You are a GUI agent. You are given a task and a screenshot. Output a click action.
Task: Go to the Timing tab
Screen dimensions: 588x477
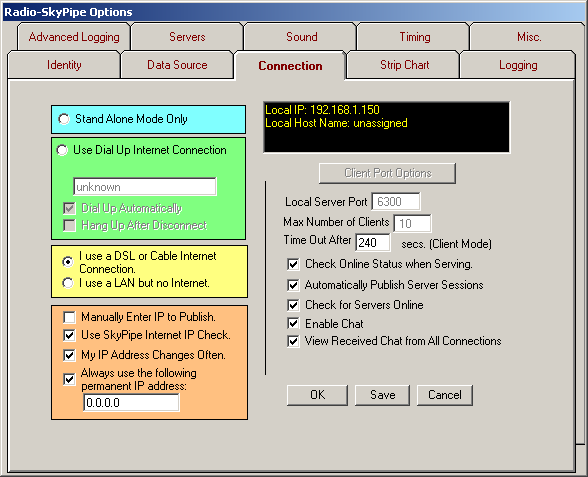[x=415, y=37]
